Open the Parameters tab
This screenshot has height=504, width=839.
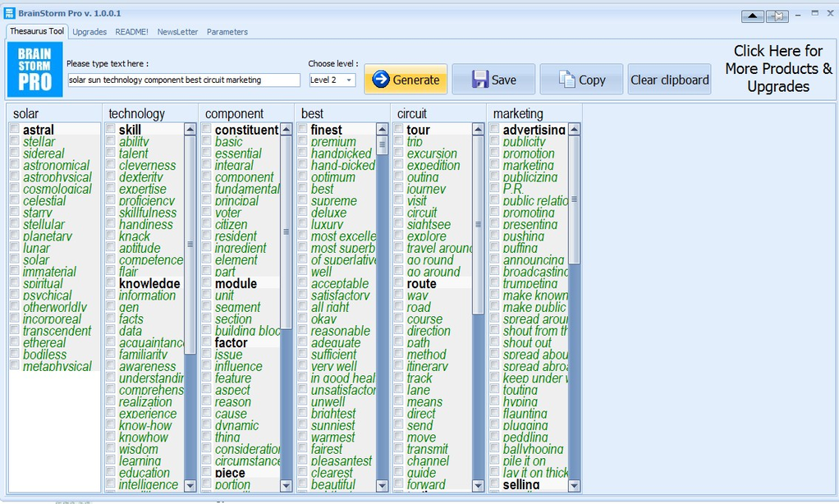point(227,32)
